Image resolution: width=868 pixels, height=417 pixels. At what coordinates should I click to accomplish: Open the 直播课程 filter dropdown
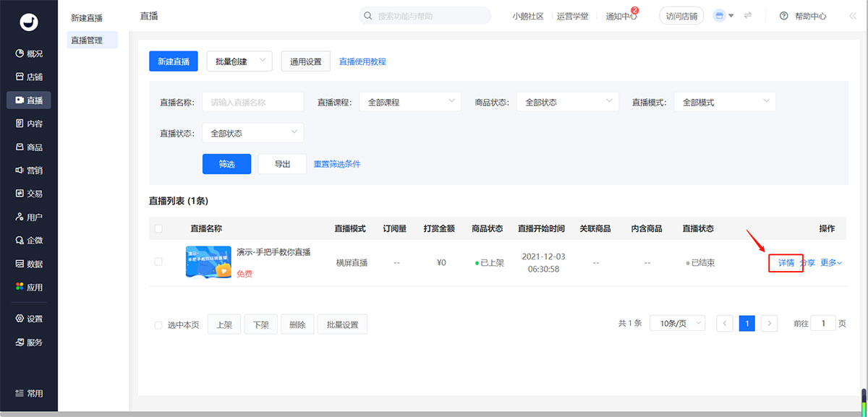click(410, 103)
